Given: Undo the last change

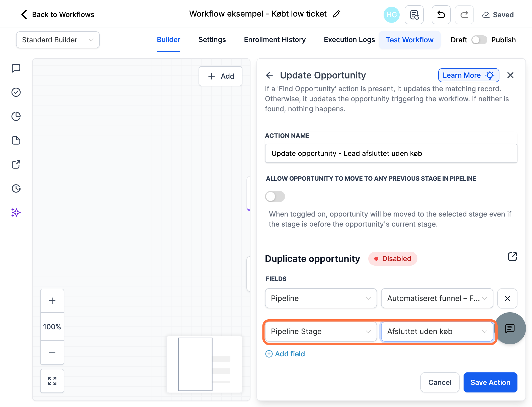Looking at the screenshot, I should (x=441, y=15).
